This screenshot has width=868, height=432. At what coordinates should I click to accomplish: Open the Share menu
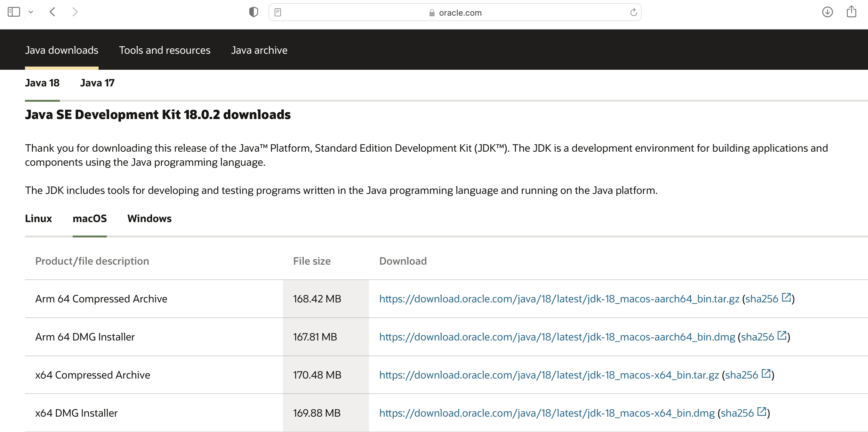click(x=851, y=12)
